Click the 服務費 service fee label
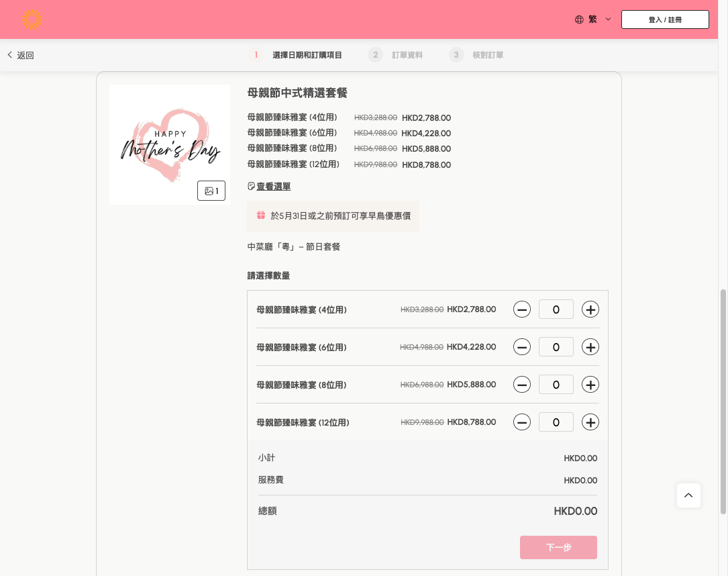 (270, 479)
